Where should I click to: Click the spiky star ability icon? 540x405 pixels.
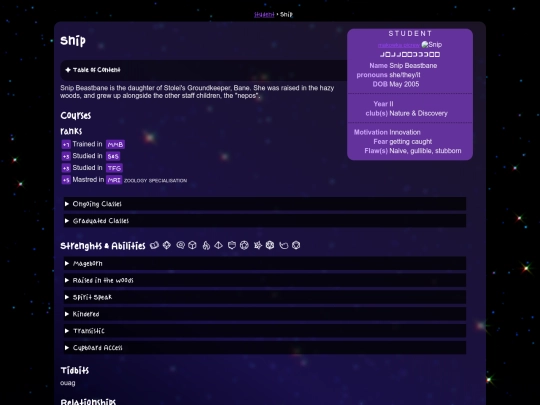258,245
